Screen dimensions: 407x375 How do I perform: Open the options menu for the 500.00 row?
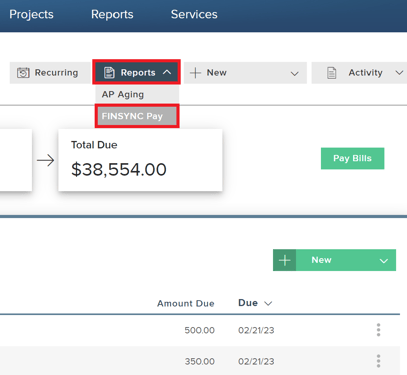[x=378, y=330]
